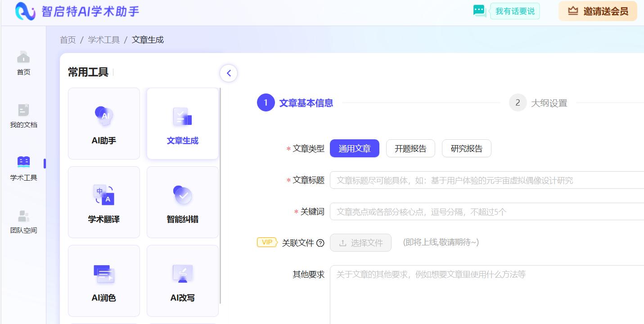Focus the 文章标题 input field
Screen dimensions: 644x324
(x=487, y=180)
